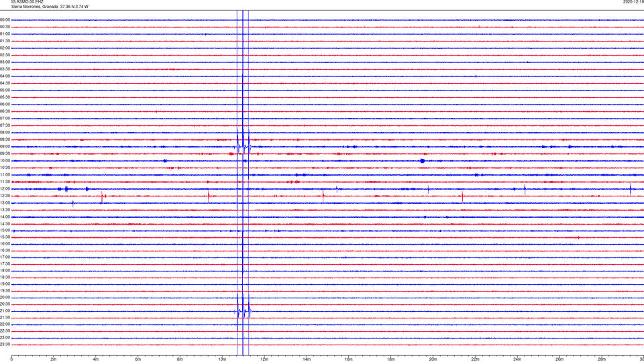Click the 16:00 time label
Viewport: 644px width, 362px height.
click(5, 244)
